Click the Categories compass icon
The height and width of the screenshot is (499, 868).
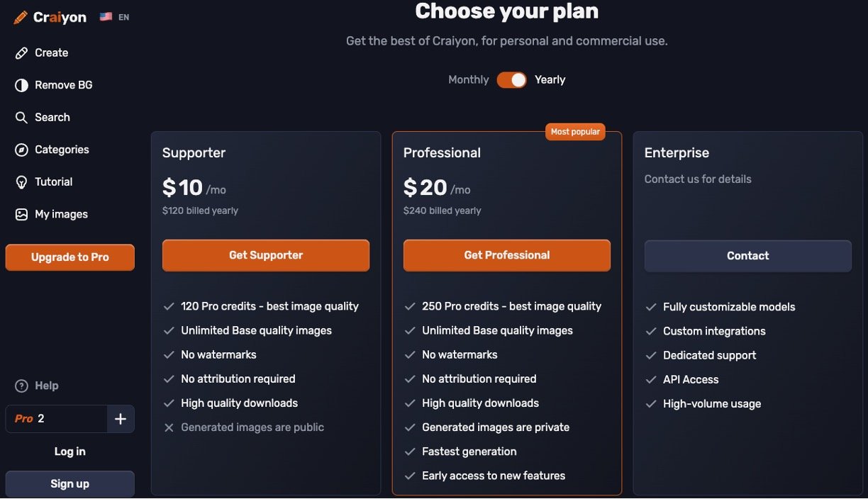click(21, 150)
